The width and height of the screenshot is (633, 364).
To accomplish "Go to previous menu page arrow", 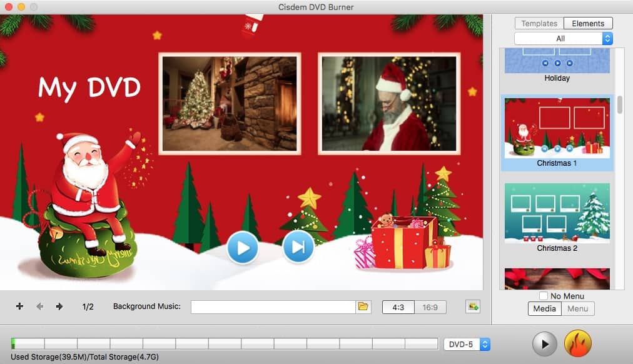I will point(40,306).
